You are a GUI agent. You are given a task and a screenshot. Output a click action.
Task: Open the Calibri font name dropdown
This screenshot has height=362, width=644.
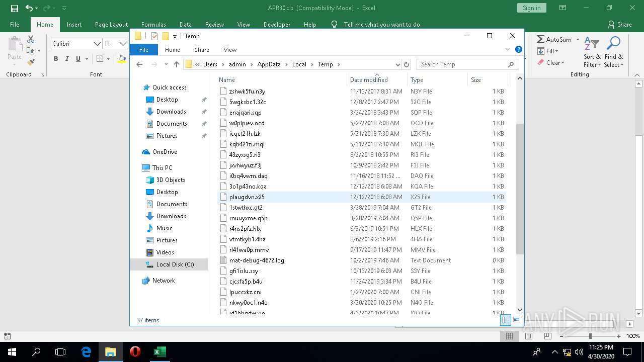coord(97,44)
